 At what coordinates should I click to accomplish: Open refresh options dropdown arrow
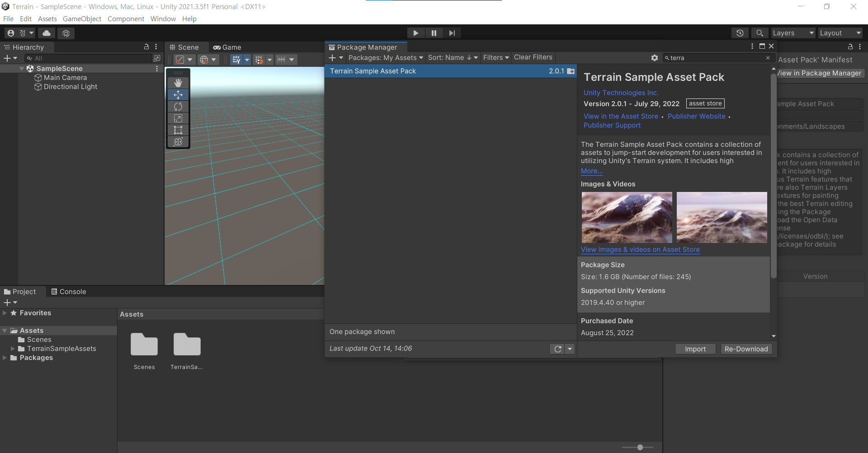tap(570, 349)
